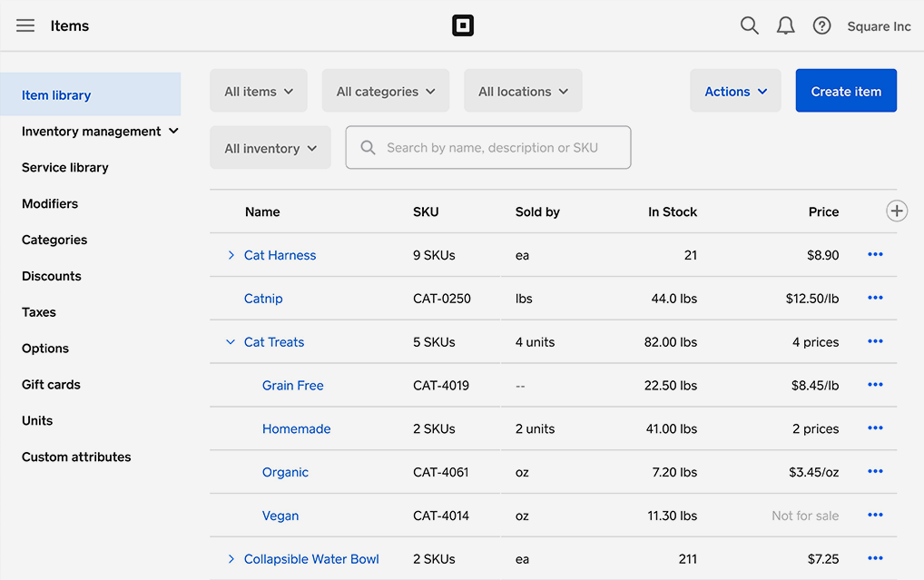Open more options for Catnip
The image size is (924, 580).
click(x=875, y=299)
